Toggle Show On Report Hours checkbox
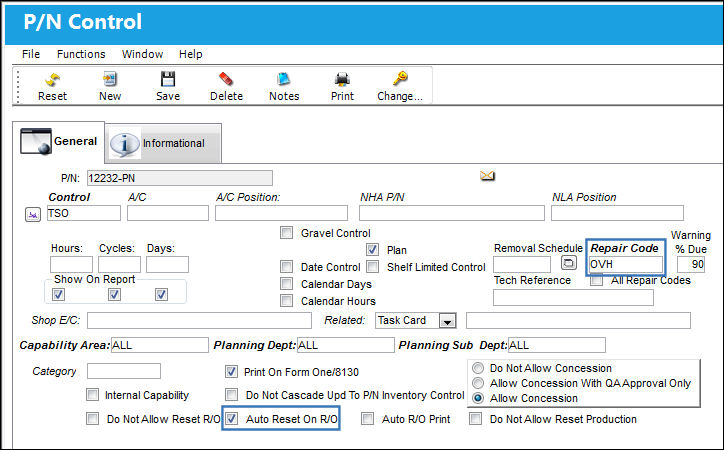724x450 pixels. (59, 294)
